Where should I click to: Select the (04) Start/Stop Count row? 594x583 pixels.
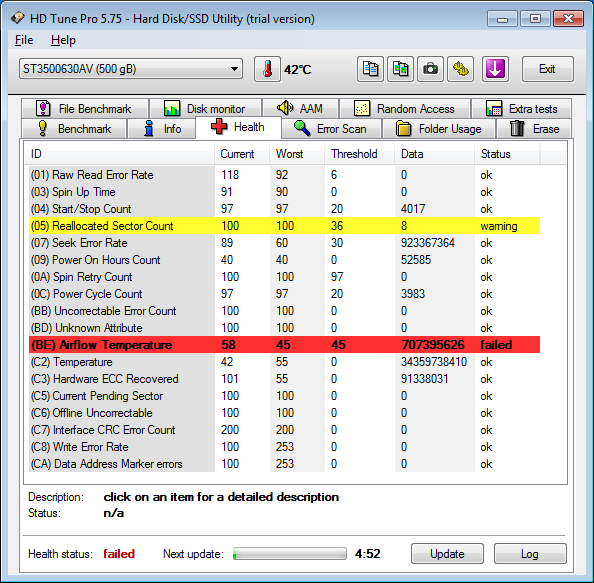(284, 209)
